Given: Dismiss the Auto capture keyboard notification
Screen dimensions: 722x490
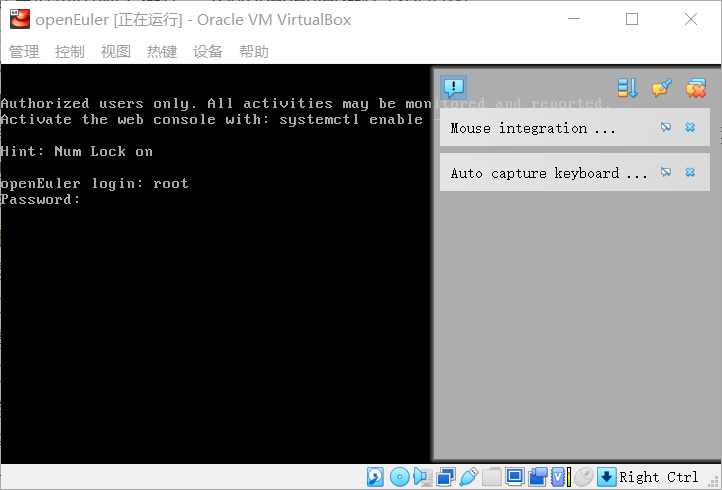Looking at the screenshot, I should tap(690, 172).
